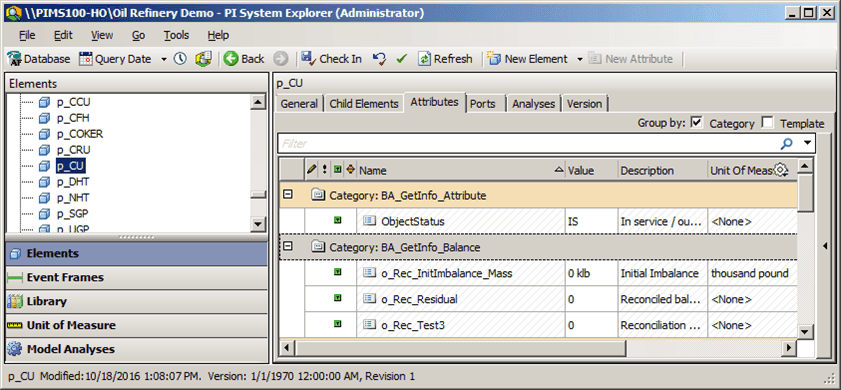Viewport: 841px width, 390px height.
Task: Switch to the General tab
Action: [299, 104]
